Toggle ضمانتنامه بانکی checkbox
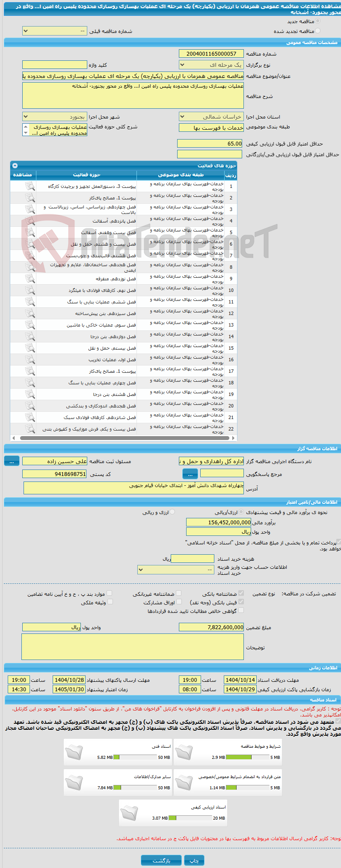Image resolution: width=341 pixels, height=868 pixels. (x=241, y=593)
